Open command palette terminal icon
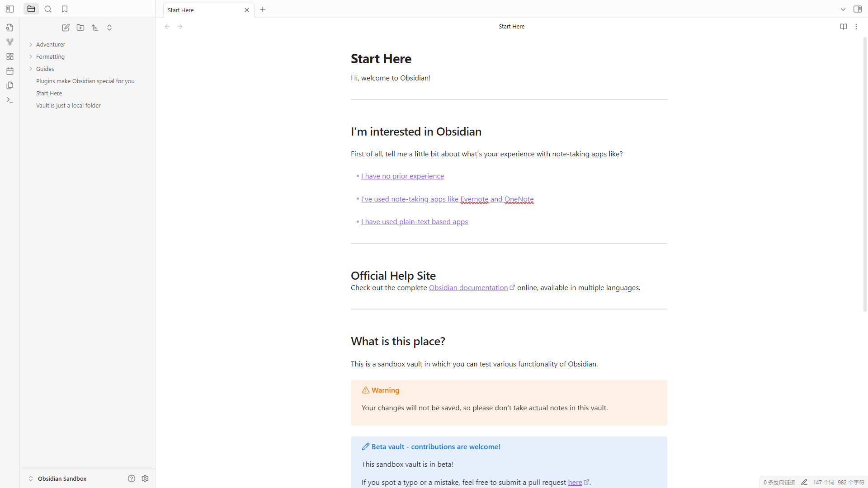Image resolution: width=868 pixels, height=488 pixels. tap(9, 100)
